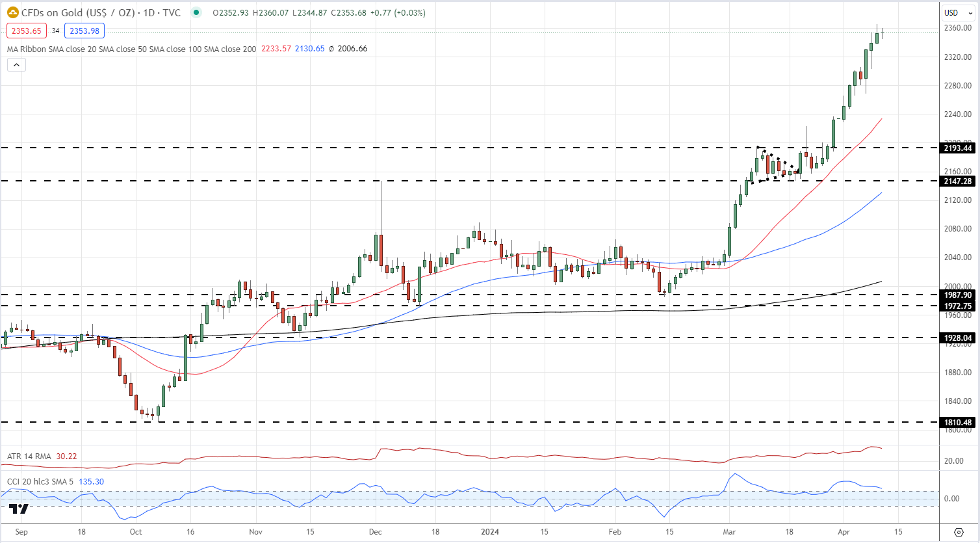Screen dimensions: 980x543
Task: Click the 2147.28 horizontal line price label
Action: (958, 181)
